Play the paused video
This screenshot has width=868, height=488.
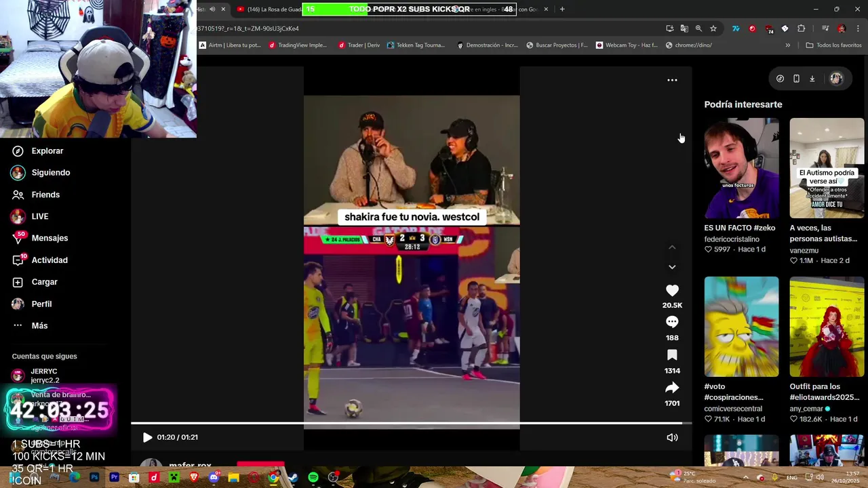pos(147,438)
